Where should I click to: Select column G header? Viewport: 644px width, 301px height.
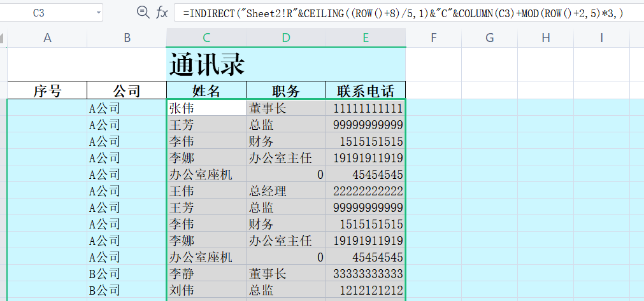pyautogui.click(x=490, y=38)
